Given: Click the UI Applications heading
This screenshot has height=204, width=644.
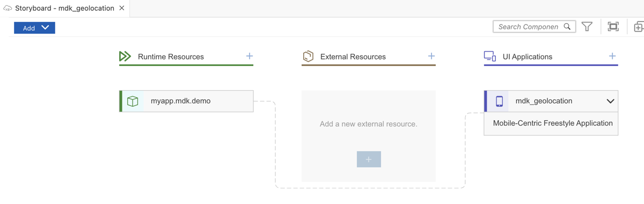Looking at the screenshot, I should (528, 56).
